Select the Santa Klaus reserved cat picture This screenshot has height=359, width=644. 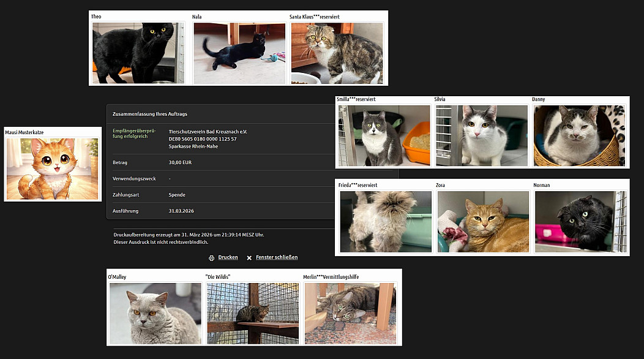(337, 53)
